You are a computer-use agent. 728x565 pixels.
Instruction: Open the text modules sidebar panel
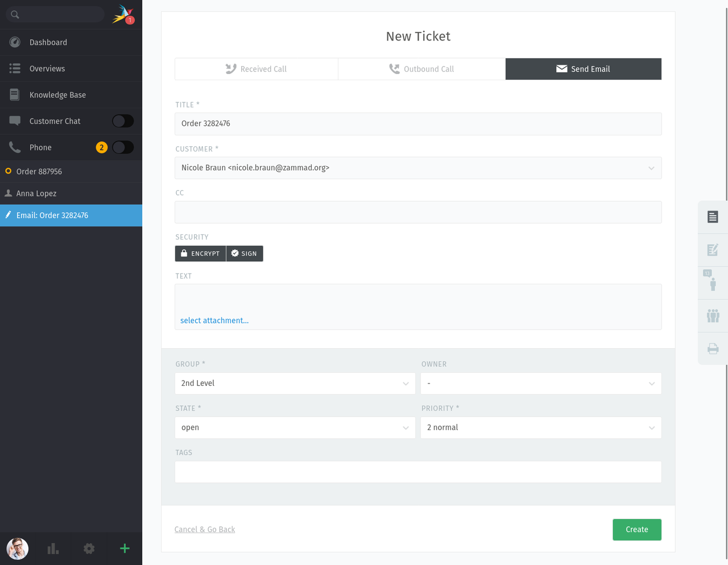713,249
